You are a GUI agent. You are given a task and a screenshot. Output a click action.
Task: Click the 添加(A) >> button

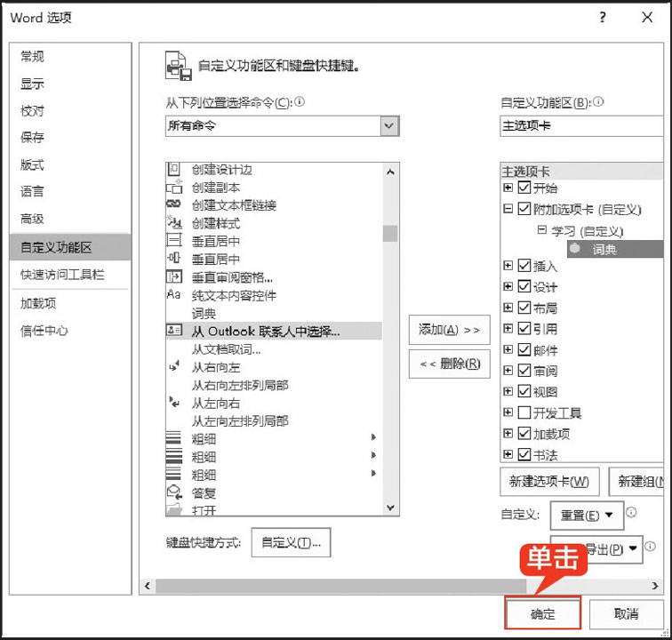coord(449,330)
